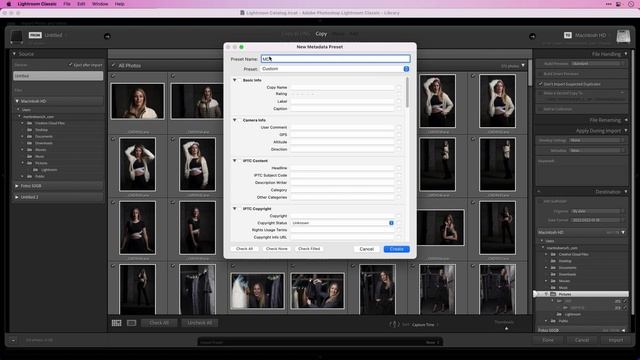Select the Untitled device source
This screenshot has height=360, width=640.
pyautogui.click(x=58, y=76)
